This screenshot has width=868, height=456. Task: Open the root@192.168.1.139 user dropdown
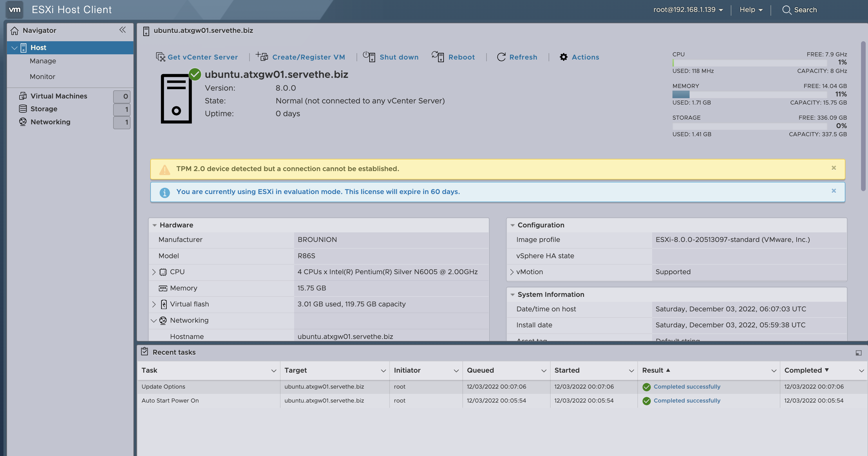pos(688,10)
